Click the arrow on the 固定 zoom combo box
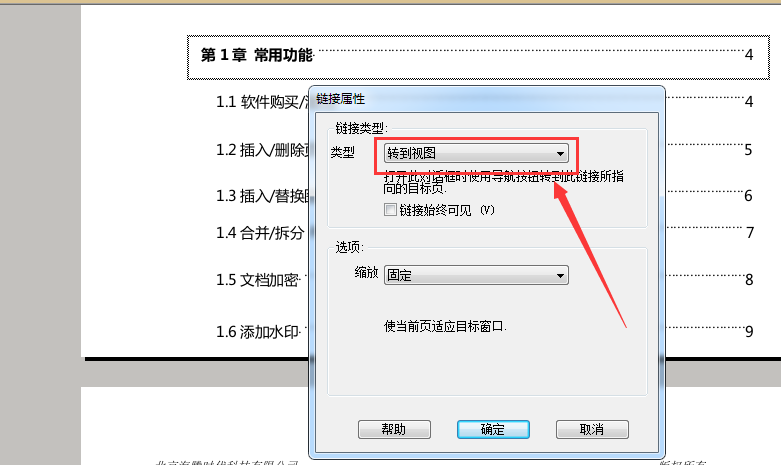The image size is (781, 465). 560,275
